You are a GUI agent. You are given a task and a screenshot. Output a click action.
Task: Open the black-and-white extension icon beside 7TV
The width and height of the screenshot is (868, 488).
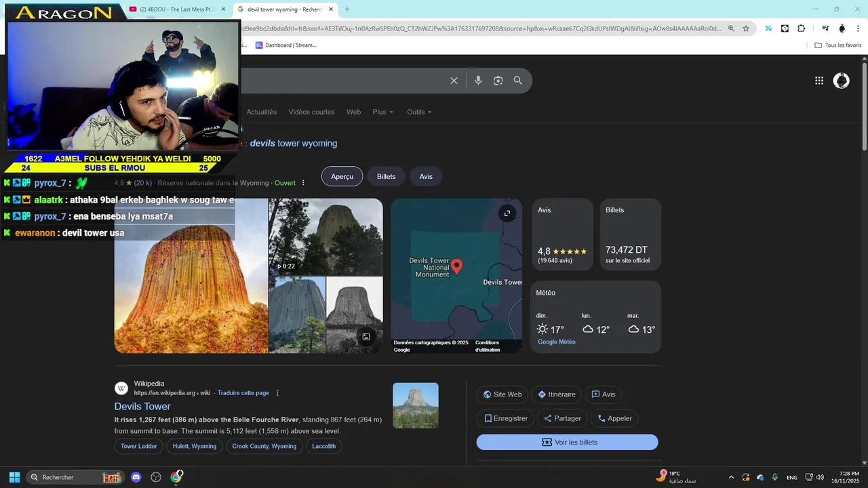tap(785, 28)
